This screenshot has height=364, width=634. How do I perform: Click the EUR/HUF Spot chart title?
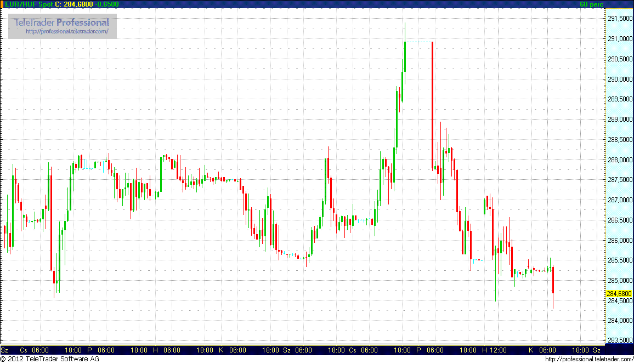[29, 4]
